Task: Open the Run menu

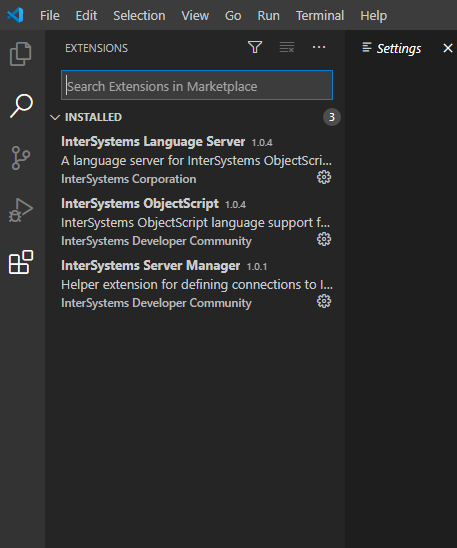Action: tap(269, 16)
